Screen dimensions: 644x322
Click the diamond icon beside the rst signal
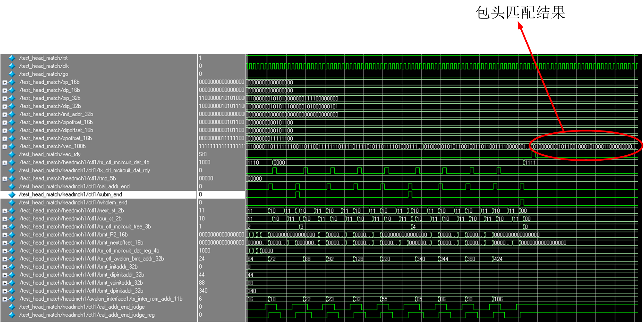(x=12, y=58)
